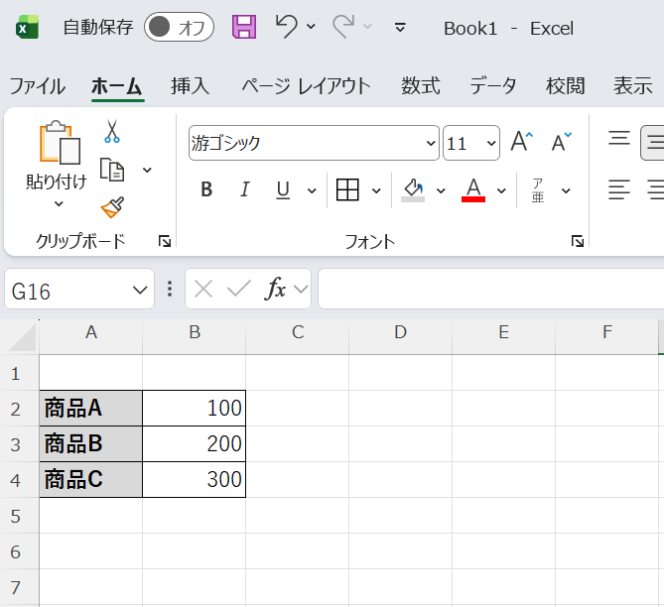Click the formula bar Enter checkmark icon
664x607 pixels.
tap(239, 288)
